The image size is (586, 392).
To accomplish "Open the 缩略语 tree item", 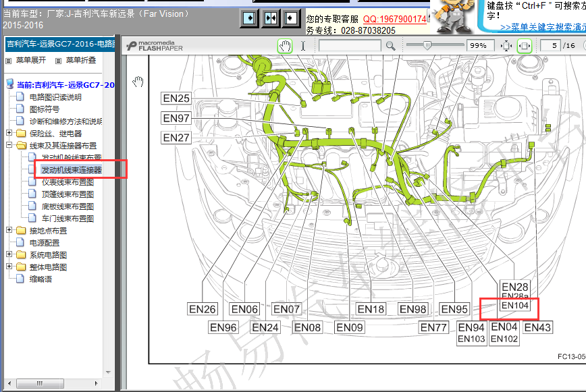I will pos(41,279).
